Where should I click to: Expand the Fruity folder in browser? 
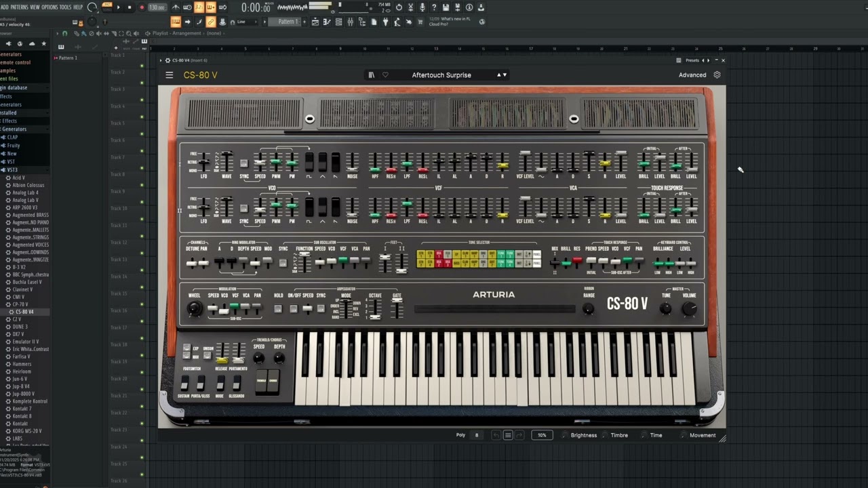[13, 146]
